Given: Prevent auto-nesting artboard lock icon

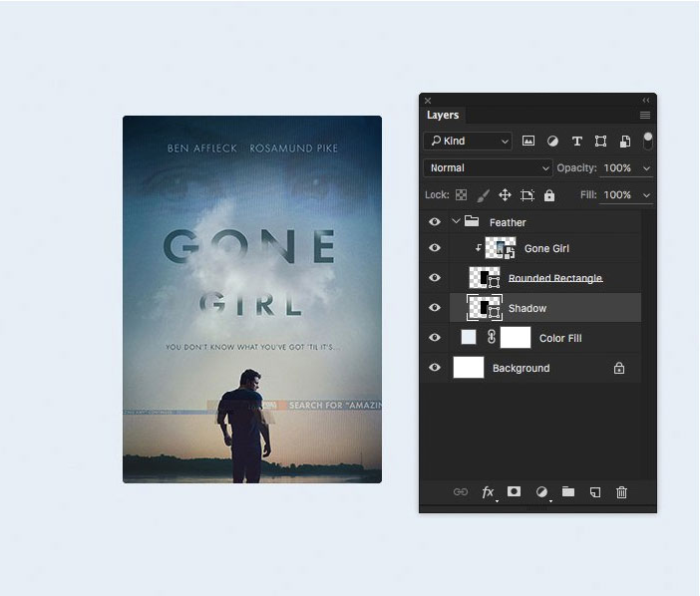Looking at the screenshot, I should pos(527,195).
